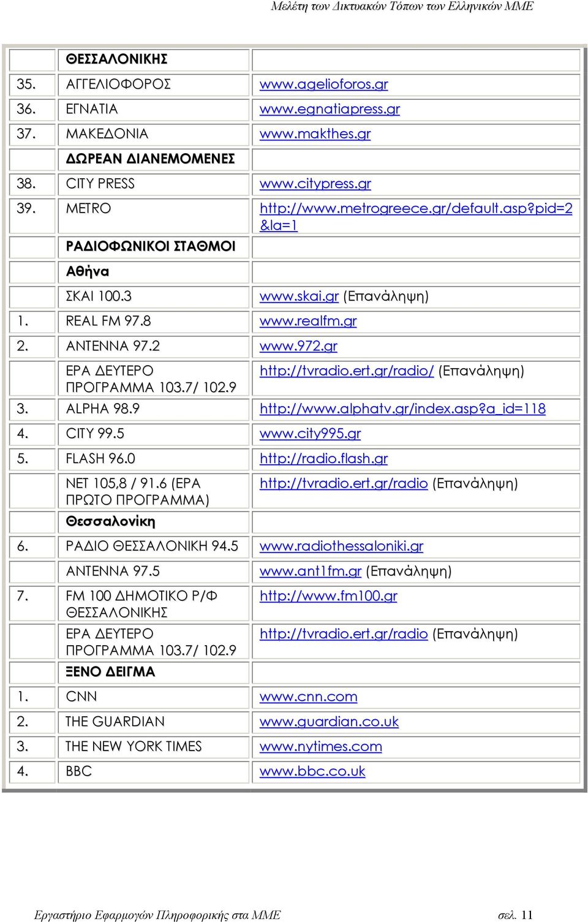Open the alphatv.gr index.asp?a_id=118 link
Screen dimensions: 588x922
tap(402, 409)
